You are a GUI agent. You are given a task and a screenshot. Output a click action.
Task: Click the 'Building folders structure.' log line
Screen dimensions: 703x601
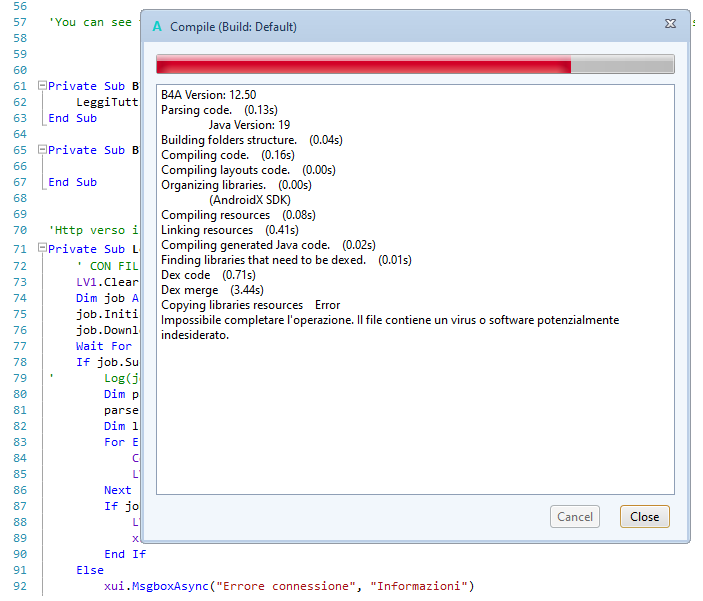pyautogui.click(x=252, y=140)
